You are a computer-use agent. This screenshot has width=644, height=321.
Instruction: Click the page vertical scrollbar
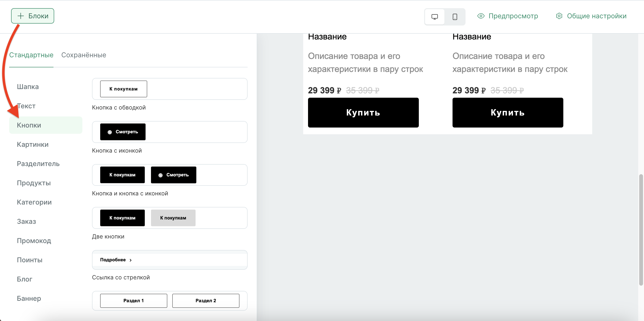(x=641, y=230)
